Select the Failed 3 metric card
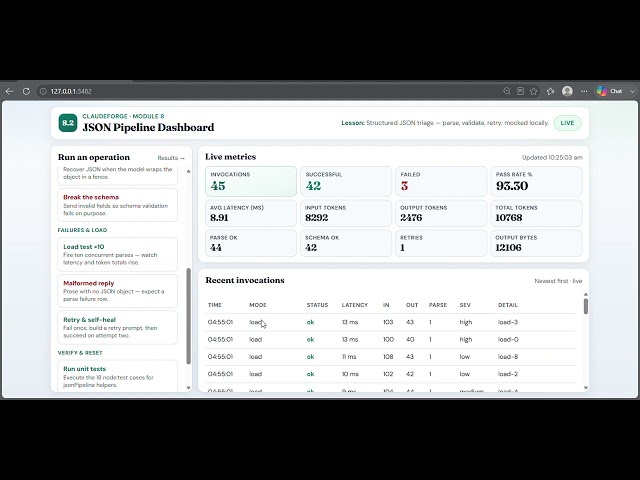640x480 pixels. 441,181
